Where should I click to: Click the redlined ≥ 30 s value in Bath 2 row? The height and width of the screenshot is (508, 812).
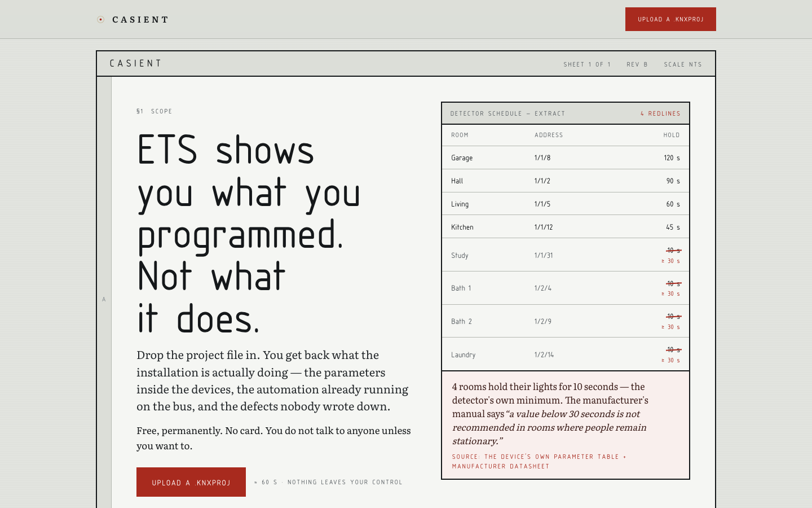(x=670, y=327)
